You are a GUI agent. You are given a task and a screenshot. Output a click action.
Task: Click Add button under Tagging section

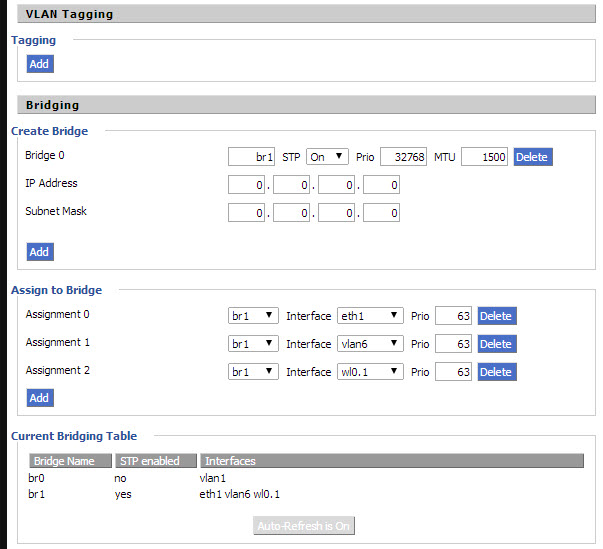point(40,64)
